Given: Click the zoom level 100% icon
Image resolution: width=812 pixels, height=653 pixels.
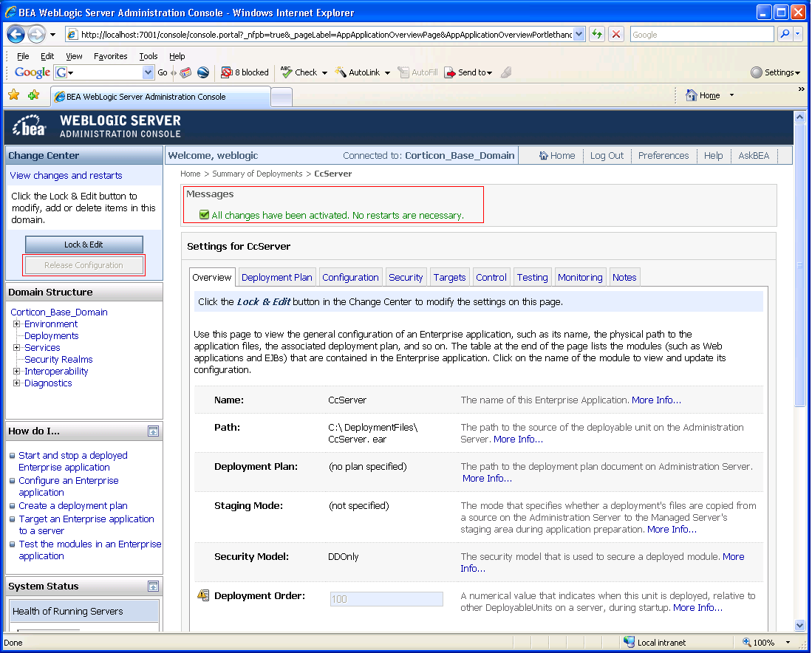Looking at the screenshot, I should (747, 642).
